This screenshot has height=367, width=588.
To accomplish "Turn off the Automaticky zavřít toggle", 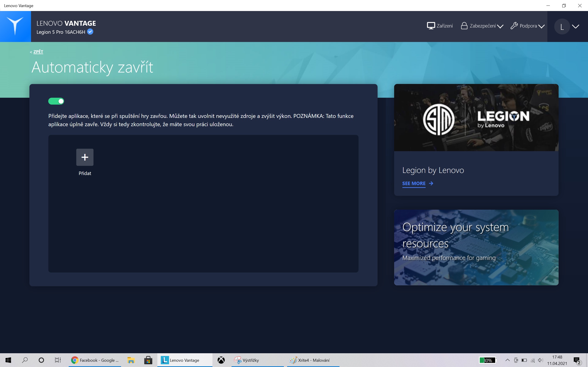I will [56, 101].
